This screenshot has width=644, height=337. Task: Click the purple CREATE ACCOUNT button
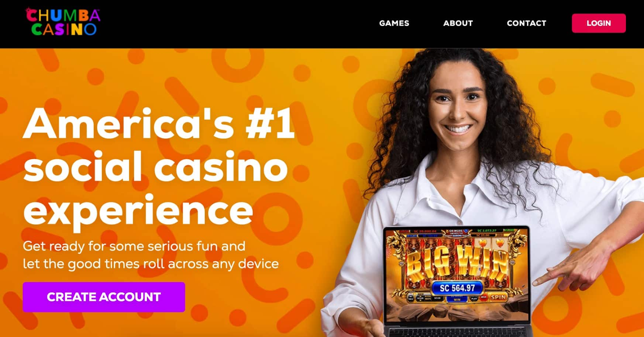[x=104, y=297]
